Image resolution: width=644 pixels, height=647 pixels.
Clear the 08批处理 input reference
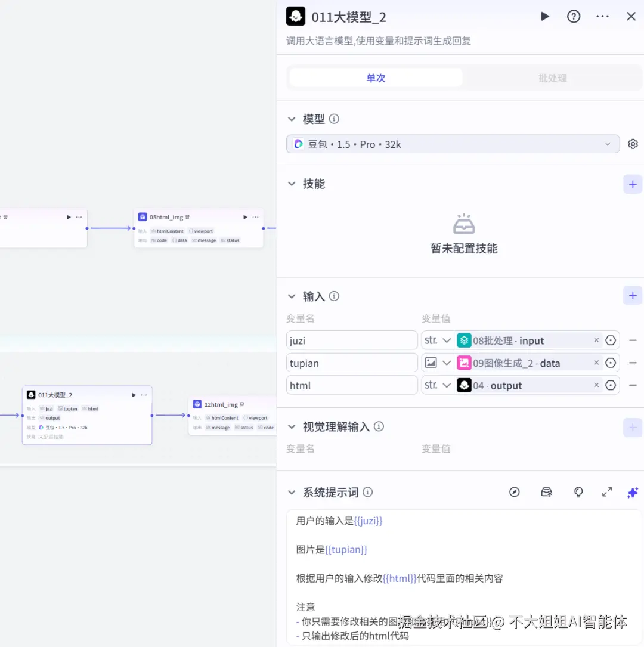point(596,340)
